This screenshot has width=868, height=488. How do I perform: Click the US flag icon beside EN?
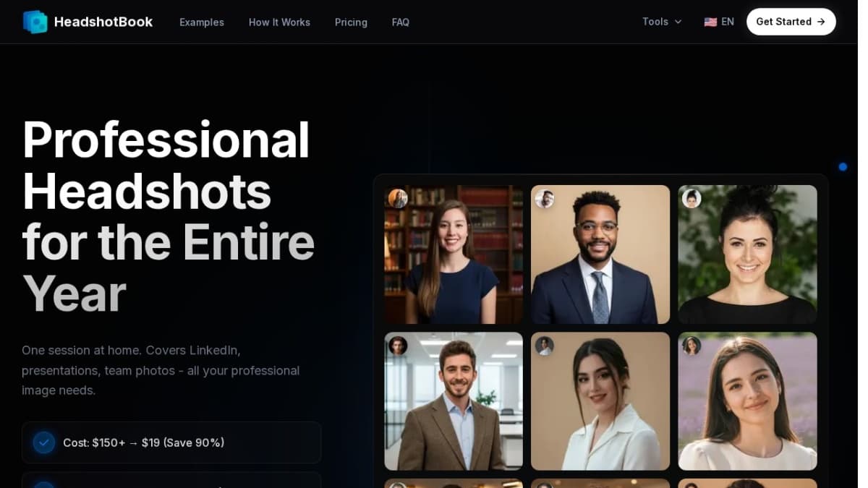(710, 22)
